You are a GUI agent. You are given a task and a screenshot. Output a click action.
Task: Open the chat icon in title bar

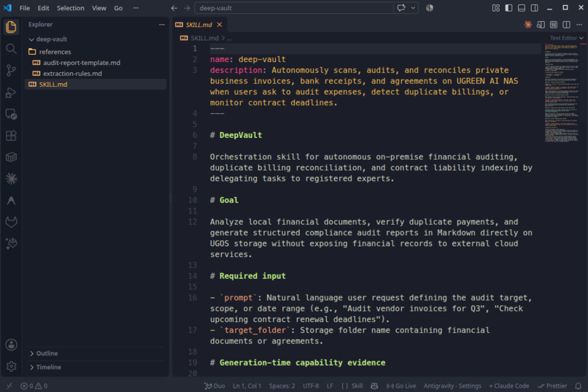(x=401, y=8)
